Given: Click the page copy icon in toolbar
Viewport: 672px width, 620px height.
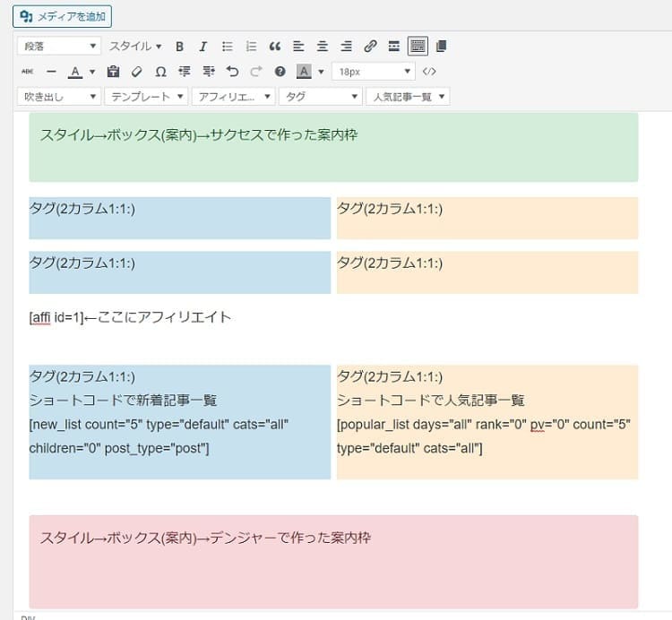Looking at the screenshot, I should coord(441,47).
